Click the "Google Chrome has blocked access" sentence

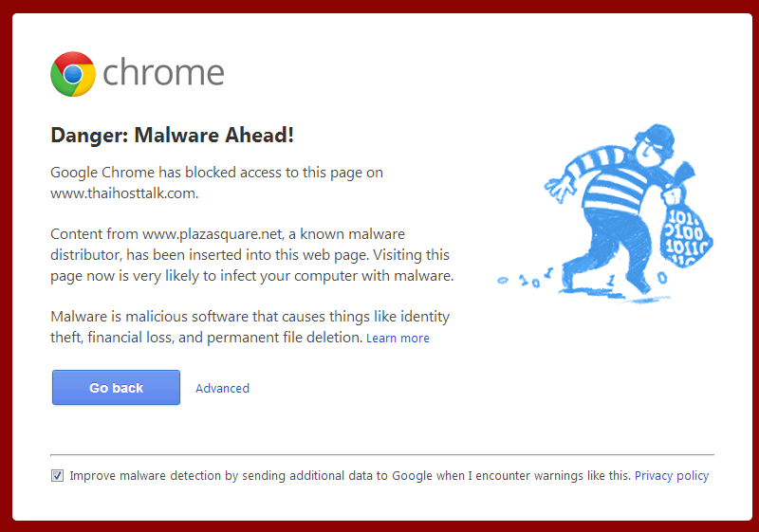216,173
